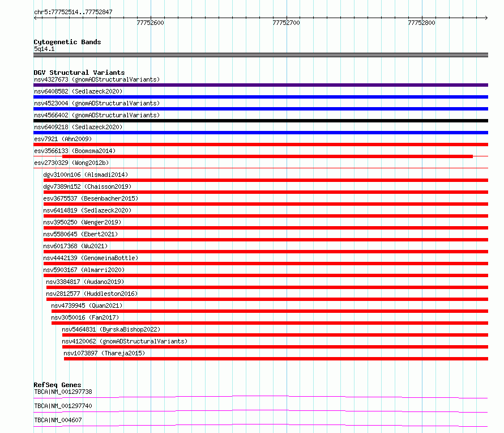Click the 77752800 ruler position label
The height and width of the screenshot is (433, 504).
(421, 23)
